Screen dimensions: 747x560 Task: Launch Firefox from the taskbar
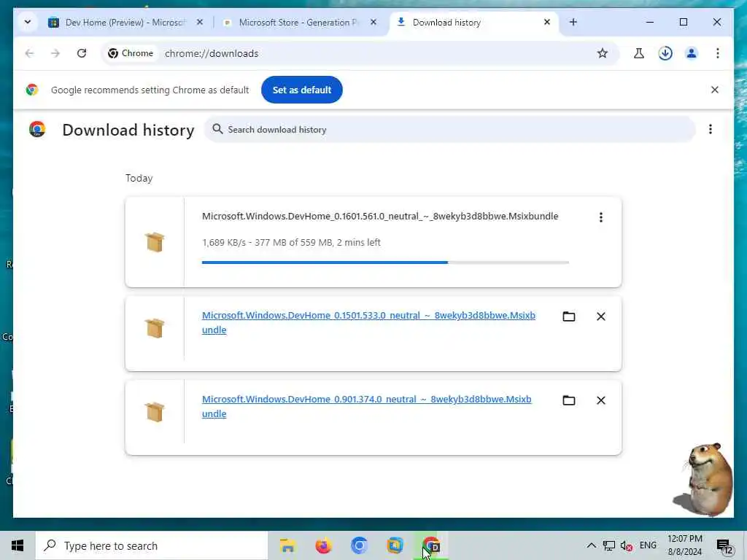click(323, 545)
